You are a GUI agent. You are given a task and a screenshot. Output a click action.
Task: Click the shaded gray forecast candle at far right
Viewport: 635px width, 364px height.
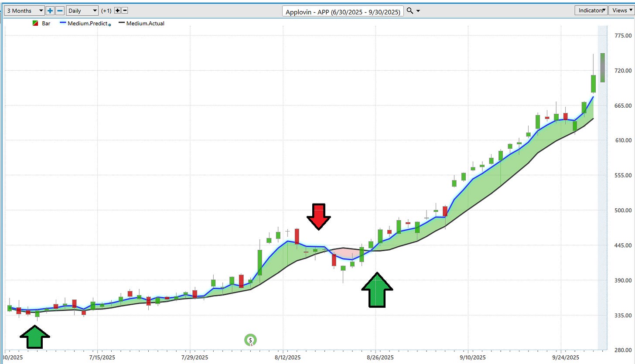pos(602,68)
